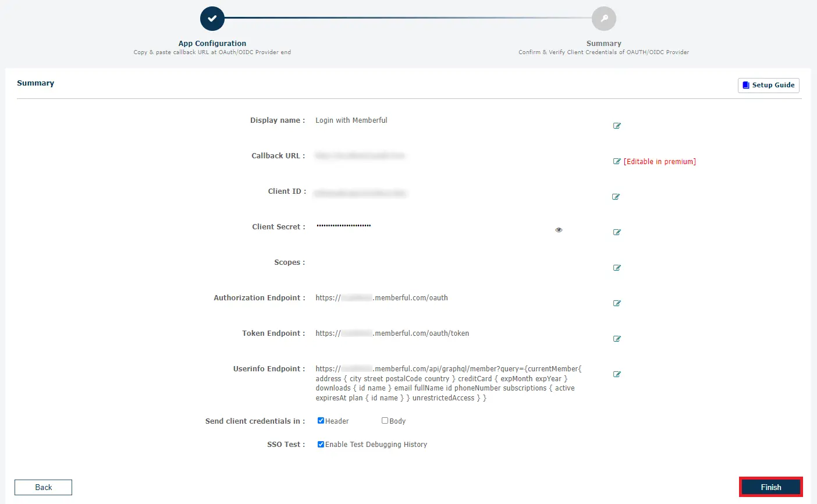The width and height of the screenshot is (817, 504).
Task: Edit Userinfo Endpoint icon
Action: coord(617,374)
